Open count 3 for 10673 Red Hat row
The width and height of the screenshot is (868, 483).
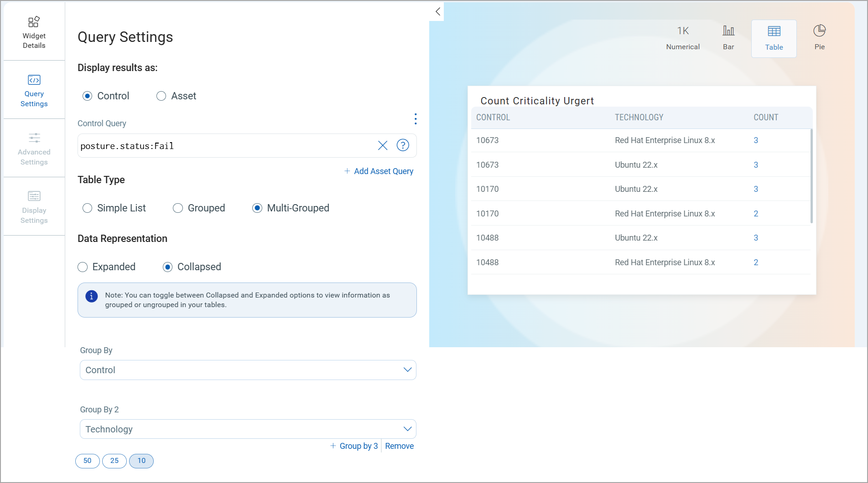click(x=756, y=140)
